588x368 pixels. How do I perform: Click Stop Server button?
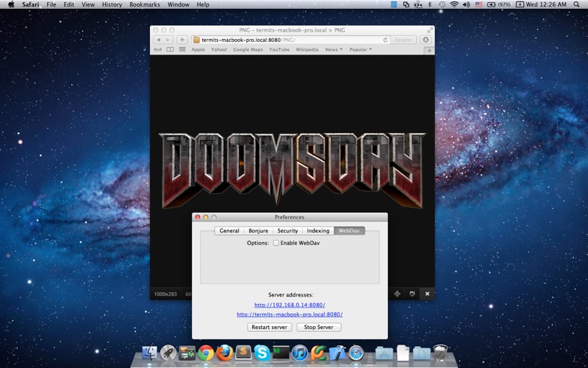(319, 327)
